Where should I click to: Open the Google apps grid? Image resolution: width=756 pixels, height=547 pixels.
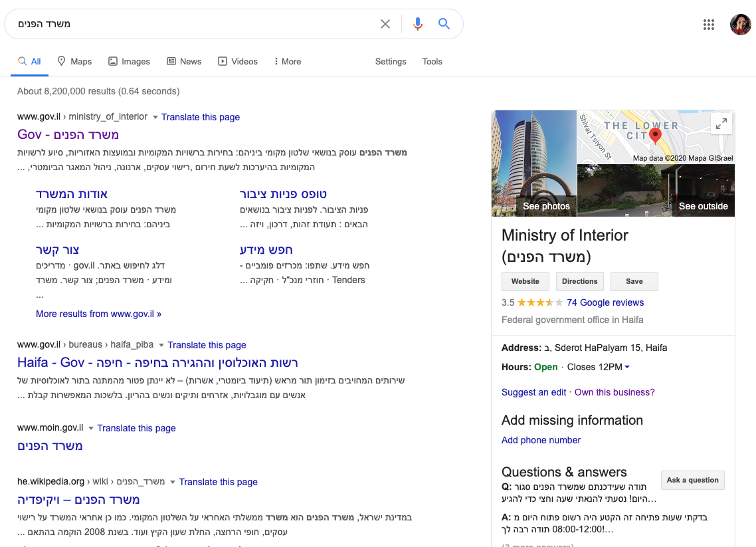click(708, 25)
